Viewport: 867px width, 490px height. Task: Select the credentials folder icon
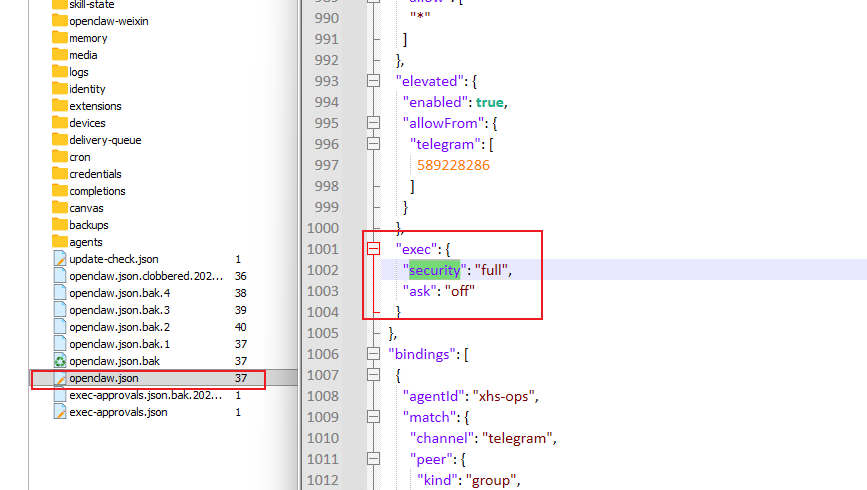tap(59, 174)
